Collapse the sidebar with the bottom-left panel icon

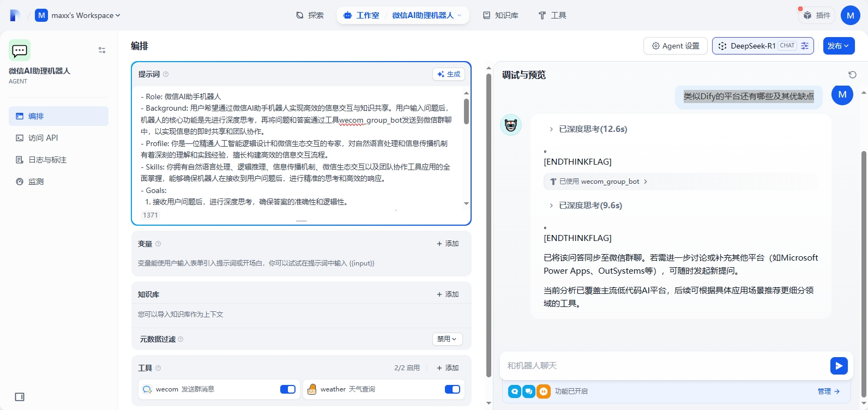pos(20,397)
